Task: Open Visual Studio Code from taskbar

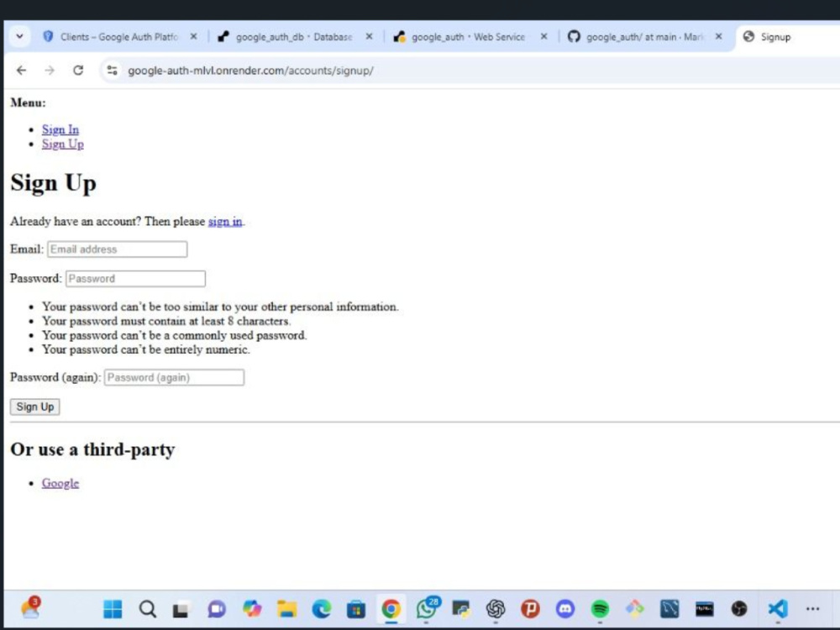Action: tap(778, 608)
